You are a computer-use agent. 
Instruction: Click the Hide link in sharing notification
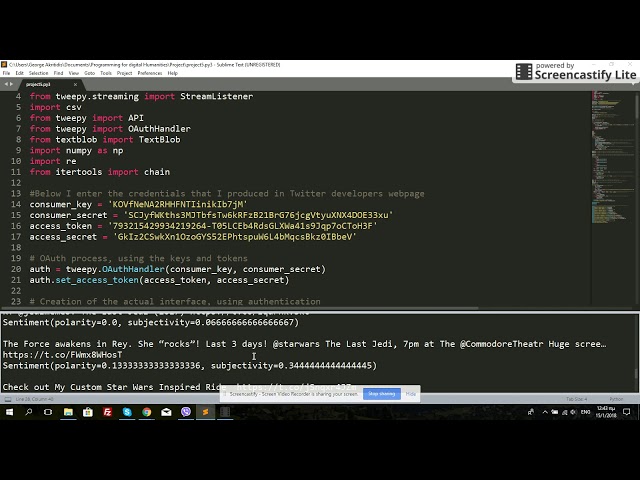[411, 394]
